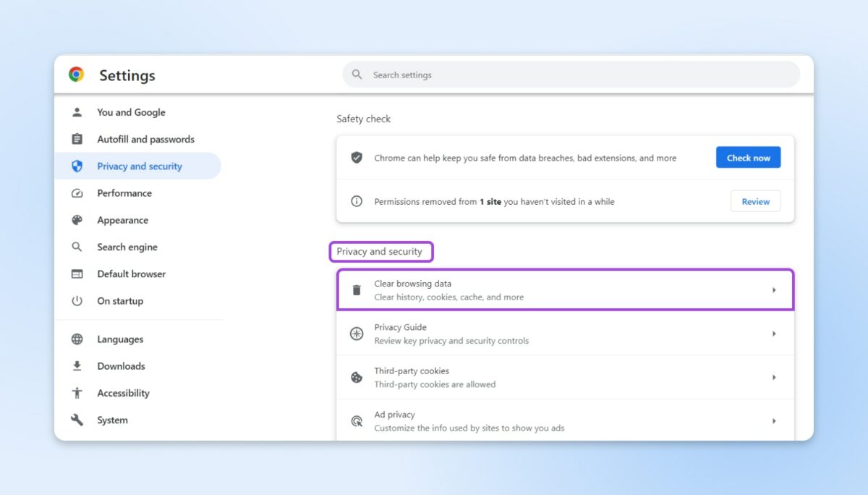
Task: Click the System wrench icon
Action: point(77,420)
